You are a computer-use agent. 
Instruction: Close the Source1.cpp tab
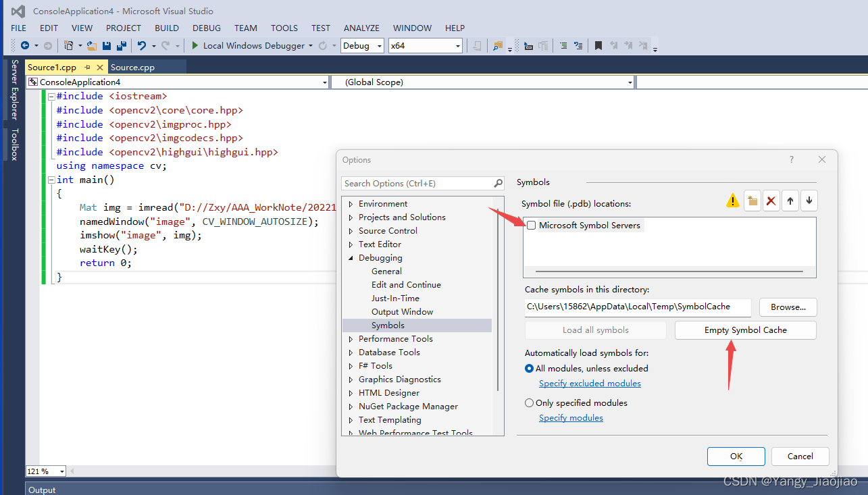click(100, 68)
